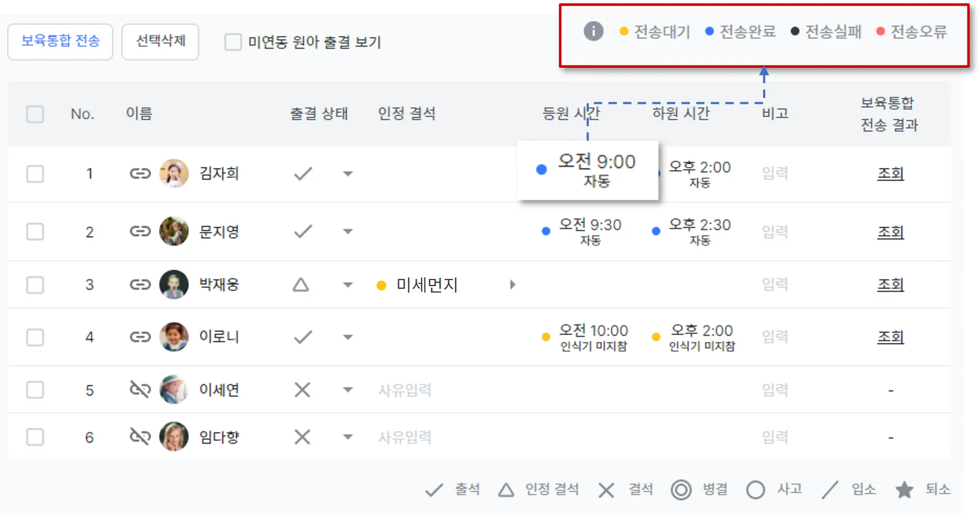Click the unlinked icon beside 이세연
The image size is (980, 513).
point(140,390)
